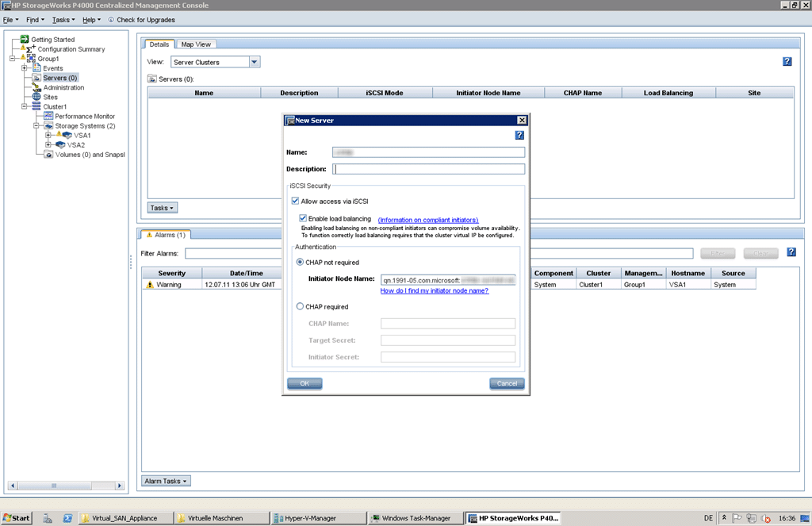Open the File menu
This screenshot has width=812, height=526.
[x=10, y=20]
